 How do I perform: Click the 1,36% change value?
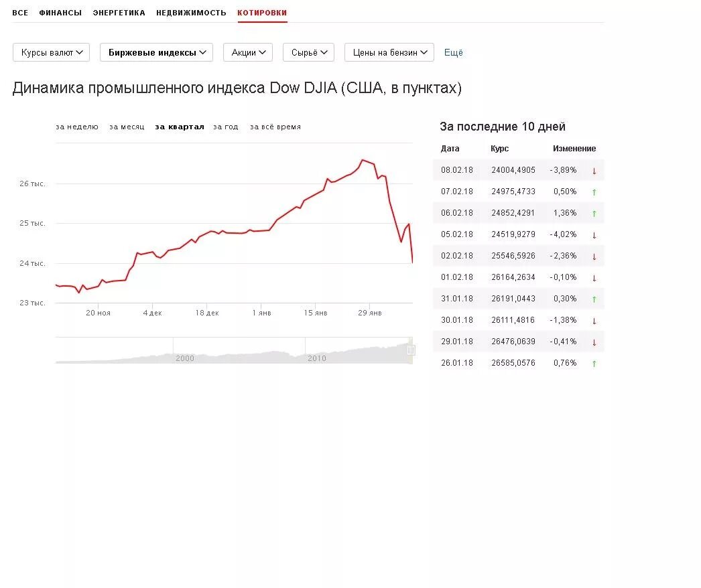click(x=565, y=213)
